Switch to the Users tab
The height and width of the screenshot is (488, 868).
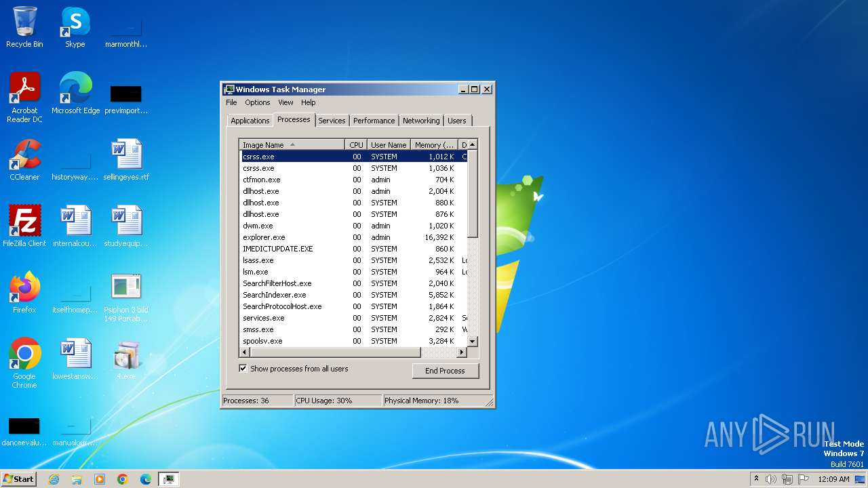coord(457,121)
